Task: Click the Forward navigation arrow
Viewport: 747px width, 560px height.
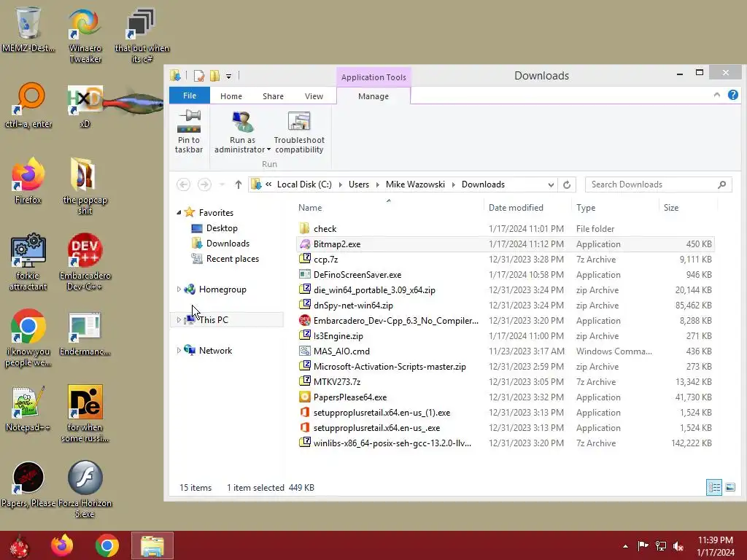Action: (x=204, y=184)
